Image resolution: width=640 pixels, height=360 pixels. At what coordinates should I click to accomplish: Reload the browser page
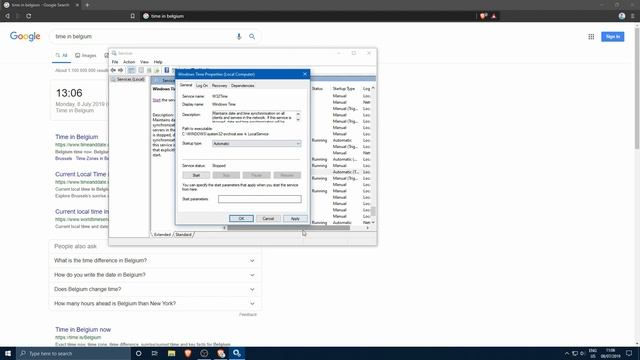click(29, 16)
